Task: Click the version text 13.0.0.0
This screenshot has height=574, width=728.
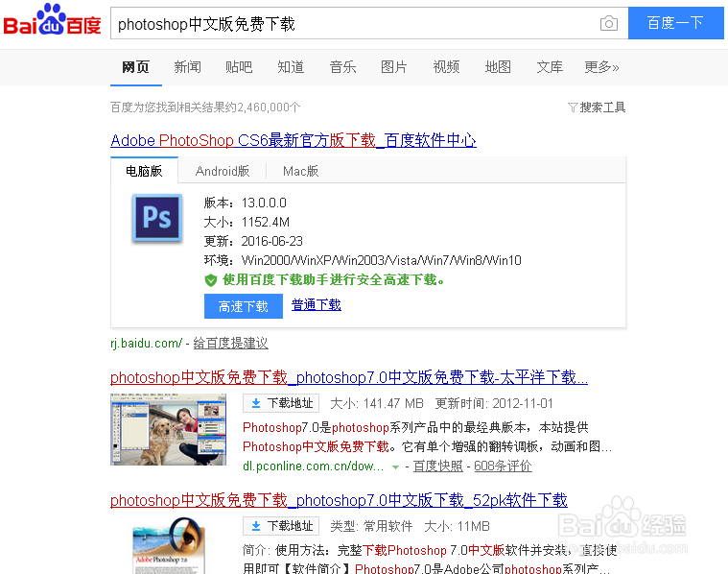Action: (264, 203)
